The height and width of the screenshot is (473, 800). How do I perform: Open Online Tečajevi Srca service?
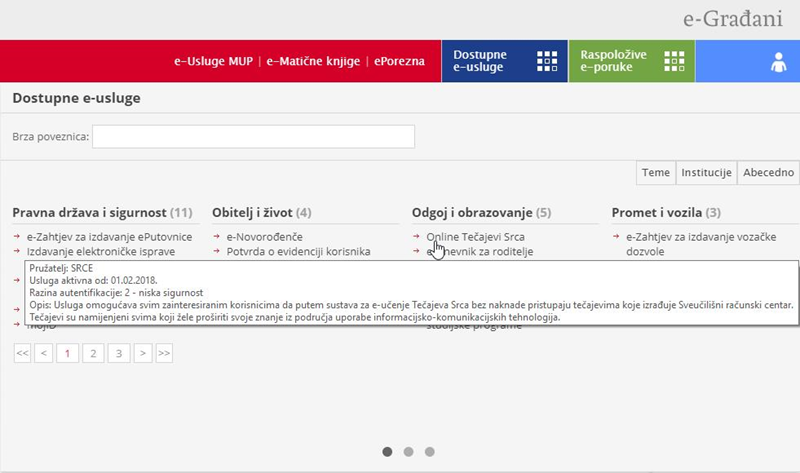click(475, 237)
